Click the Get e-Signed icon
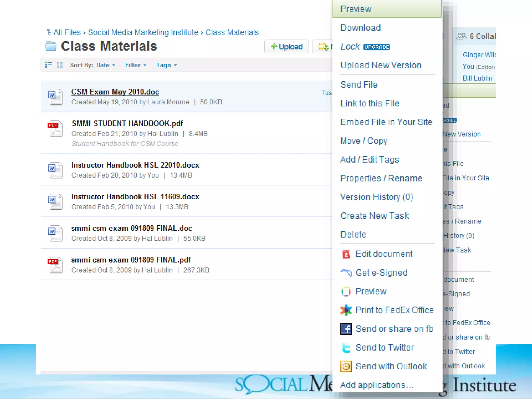 tap(346, 273)
